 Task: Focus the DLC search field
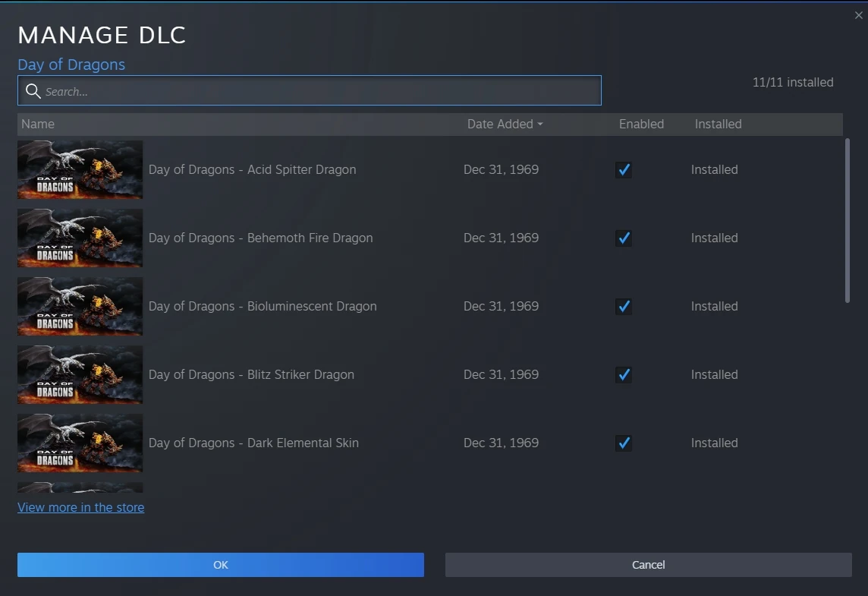(309, 91)
